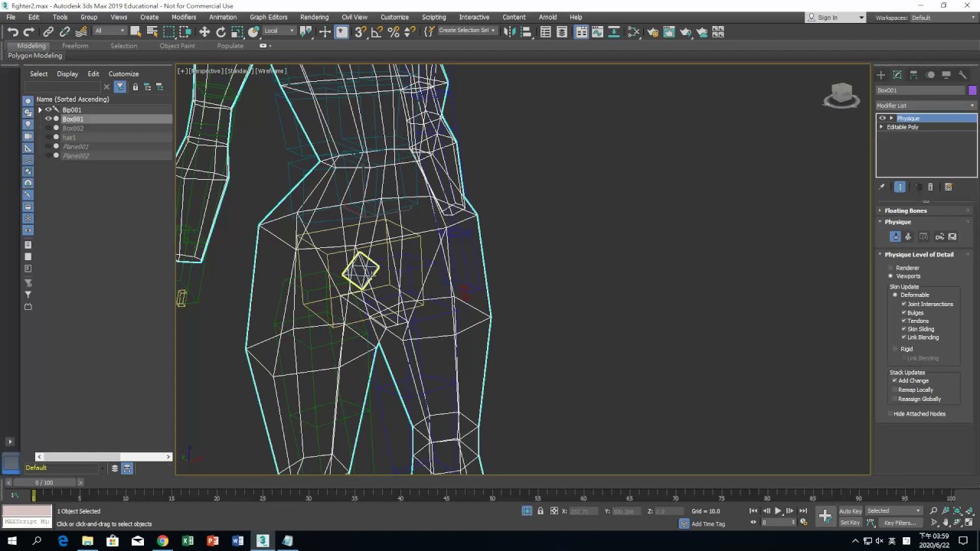Toggle the Skin Sliding checkbox
980x551 pixels.
click(x=903, y=329)
